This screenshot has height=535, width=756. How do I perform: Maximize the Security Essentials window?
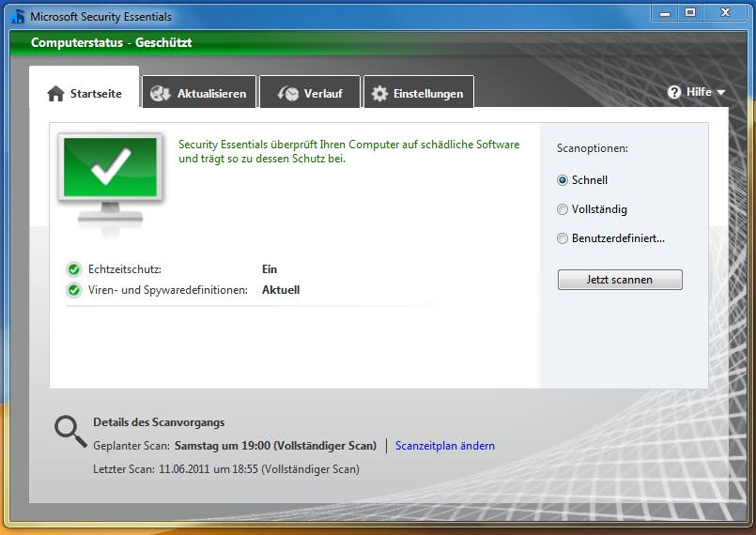pyautogui.click(x=690, y=13)
